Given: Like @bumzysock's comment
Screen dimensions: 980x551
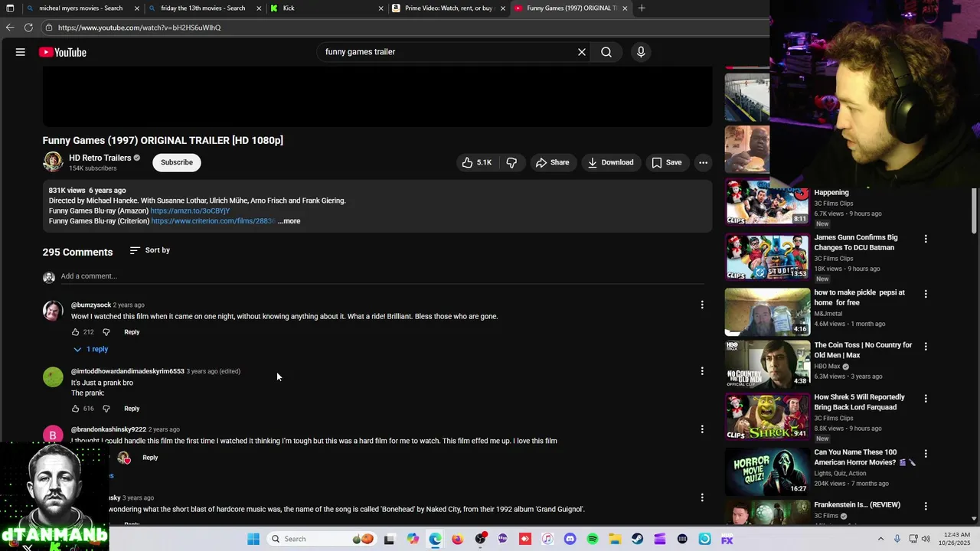Looking at the screenshot, I should tap(75, 332).
